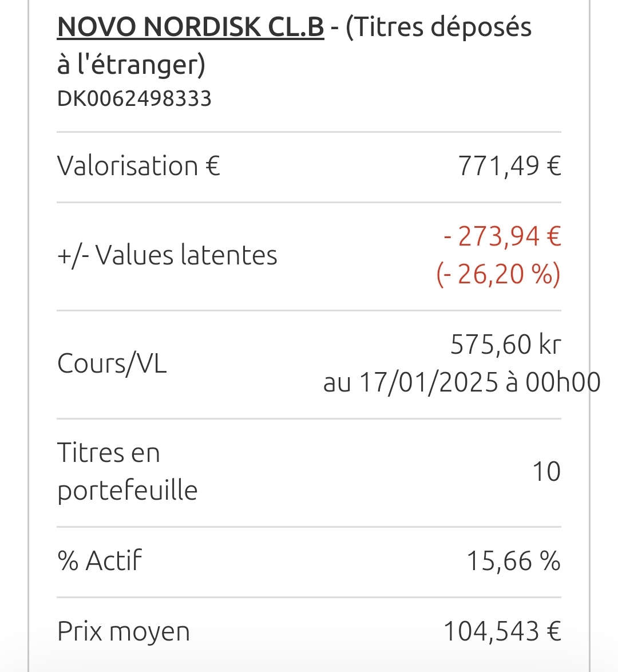
Task: Click the 17/01/2025 à 00h00 date
Action: pos(480,382)
